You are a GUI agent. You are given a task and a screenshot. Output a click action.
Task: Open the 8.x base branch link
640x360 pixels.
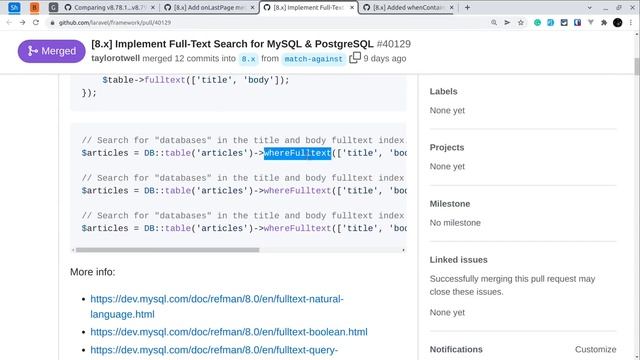point(248,59)
